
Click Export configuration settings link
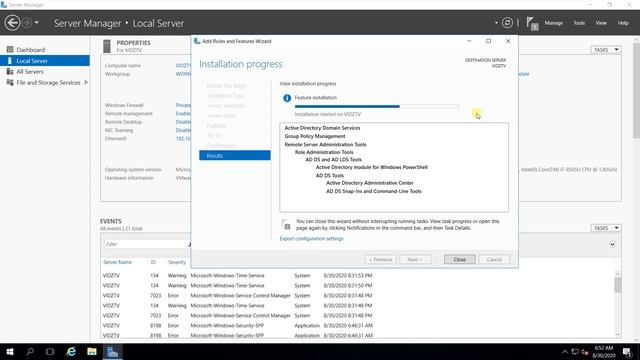tap(311, 238)
